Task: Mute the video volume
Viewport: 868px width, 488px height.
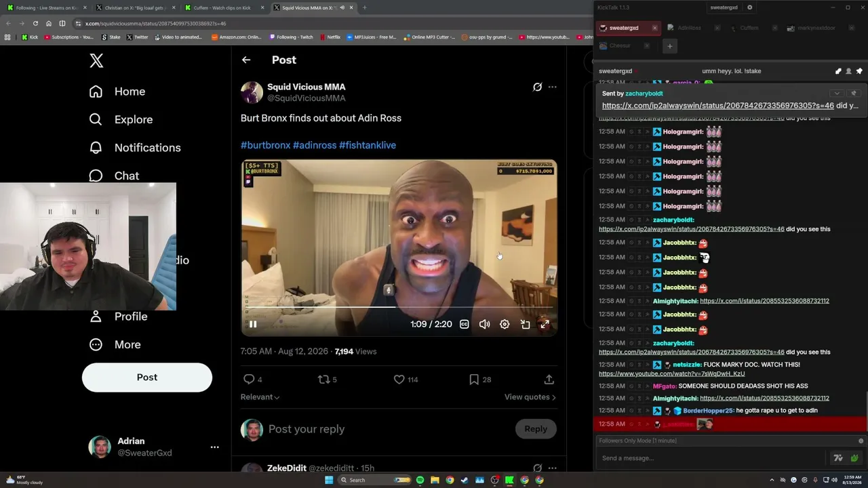Action: click(484, 324)
